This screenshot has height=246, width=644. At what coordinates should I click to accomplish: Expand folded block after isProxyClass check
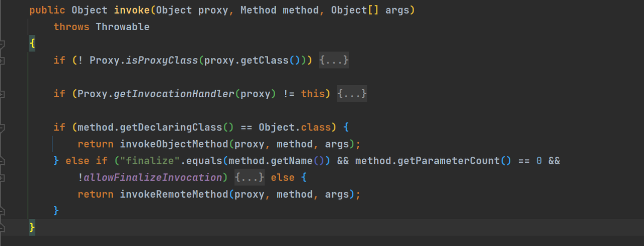pyautogui.click(x=334, y=60)
